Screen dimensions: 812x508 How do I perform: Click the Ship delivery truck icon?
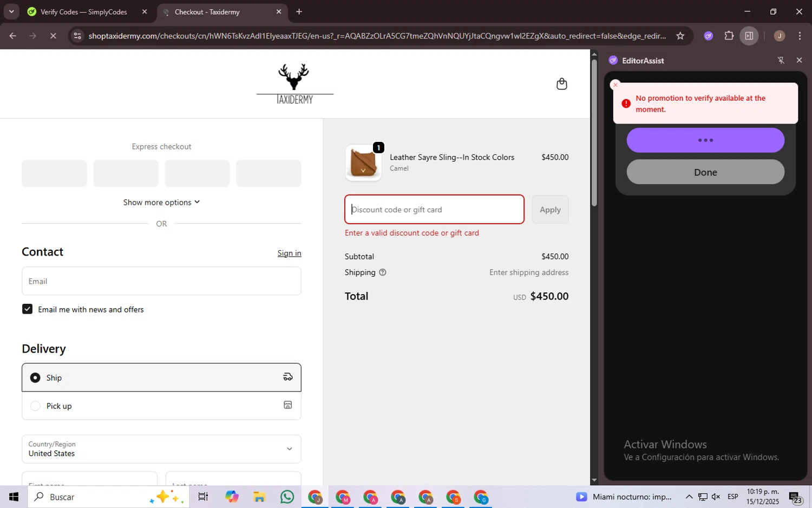coord(288,377)
